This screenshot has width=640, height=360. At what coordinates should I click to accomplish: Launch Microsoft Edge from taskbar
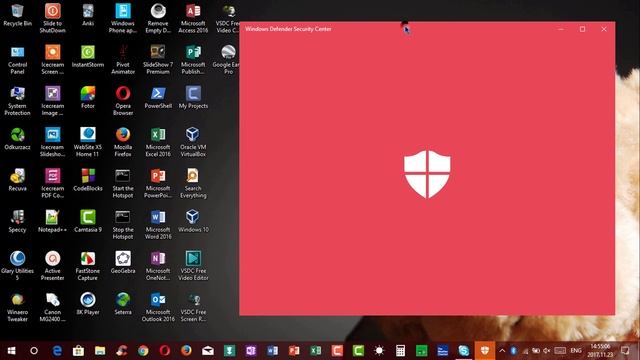[57, 351]
